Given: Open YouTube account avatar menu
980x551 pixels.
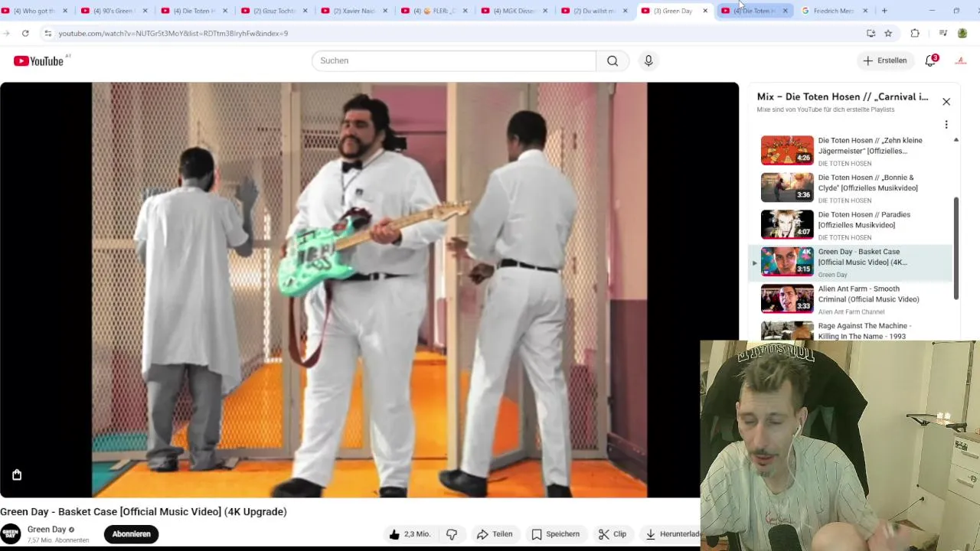Looking at the screenshot, I should pyautogui.click(x=960, y=60).
